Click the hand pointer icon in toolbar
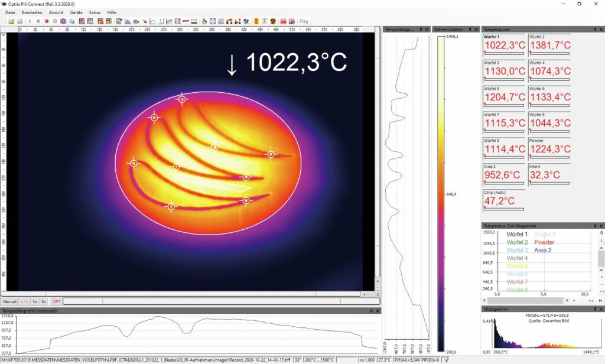Screen dimensions: 605x364 click(204, 21)
